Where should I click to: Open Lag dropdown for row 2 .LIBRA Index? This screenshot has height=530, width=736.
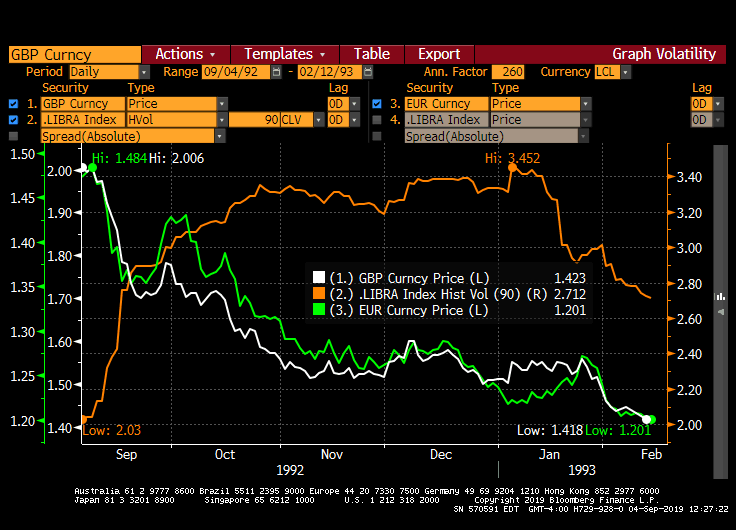(355, 120)
